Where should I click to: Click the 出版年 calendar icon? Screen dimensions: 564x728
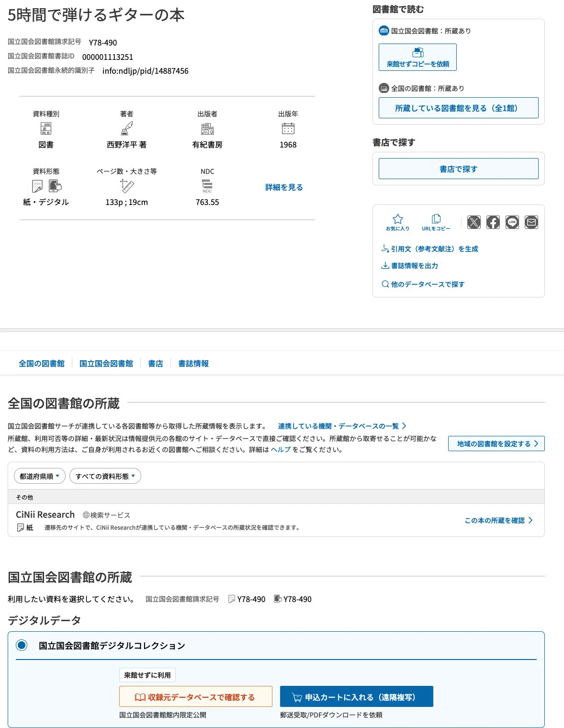pyautogui.click(x=288, y=128)
